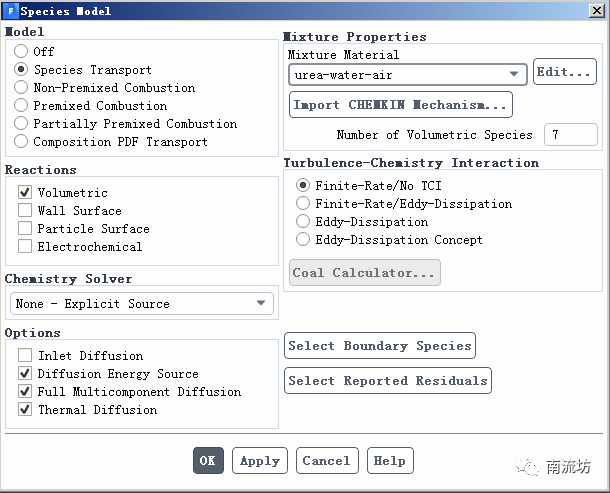Click Import CHEMKIN Mechanism button

(x=401, y=105)
